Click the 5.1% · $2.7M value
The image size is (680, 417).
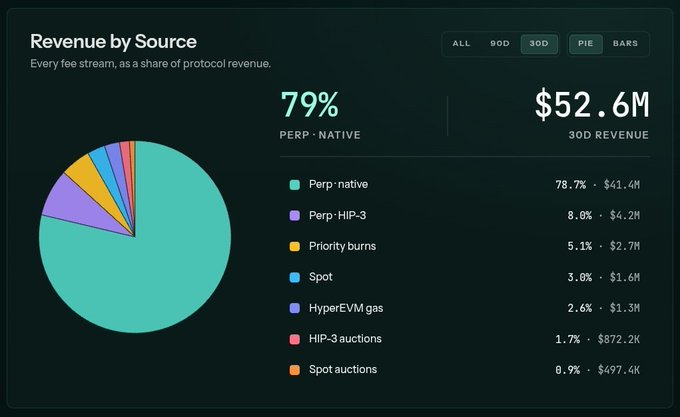coord(603,246)
